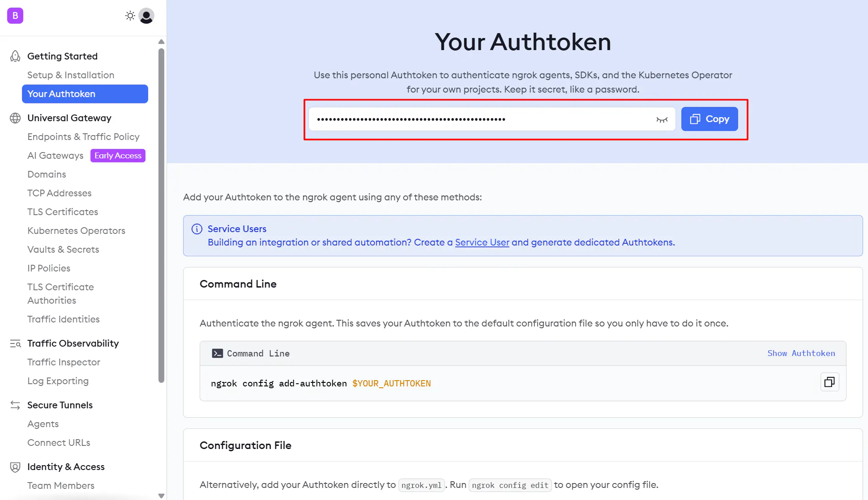This screenshot has height=500, width=868.
Task: Click the sidebar scrollbar down arrow
Action: click(161, 496)
